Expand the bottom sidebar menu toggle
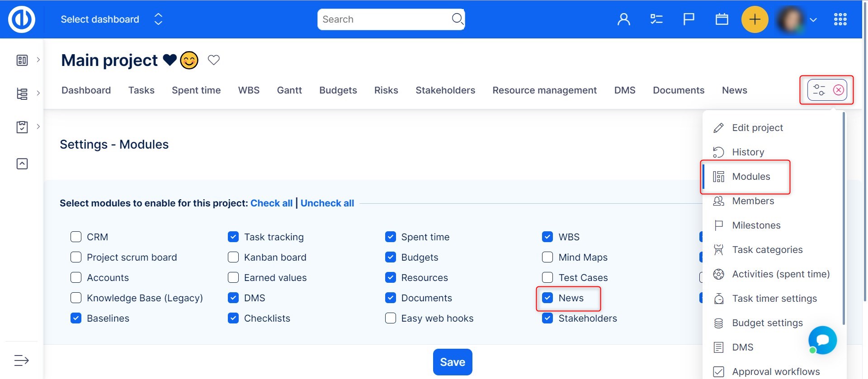 [x=21, y=360]
